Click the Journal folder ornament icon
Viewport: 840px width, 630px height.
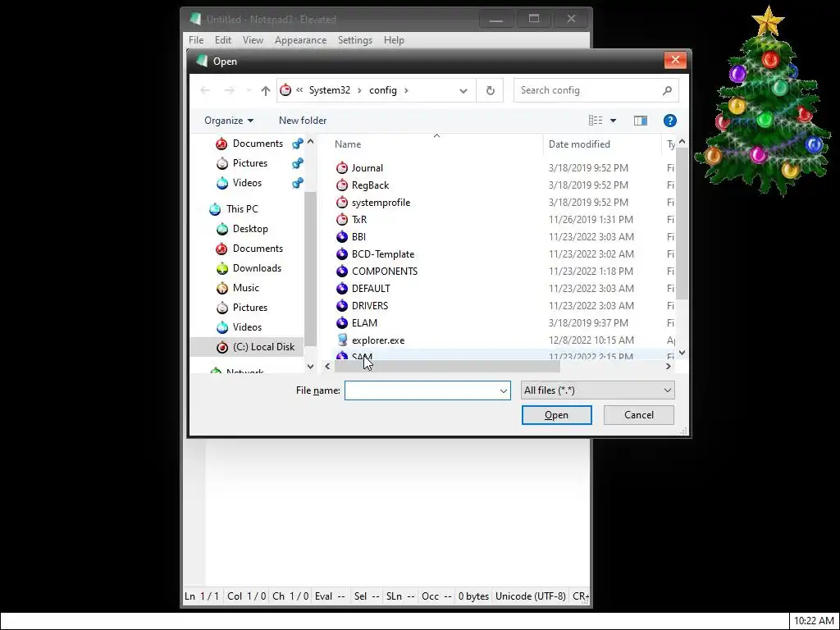coord(342,167)
